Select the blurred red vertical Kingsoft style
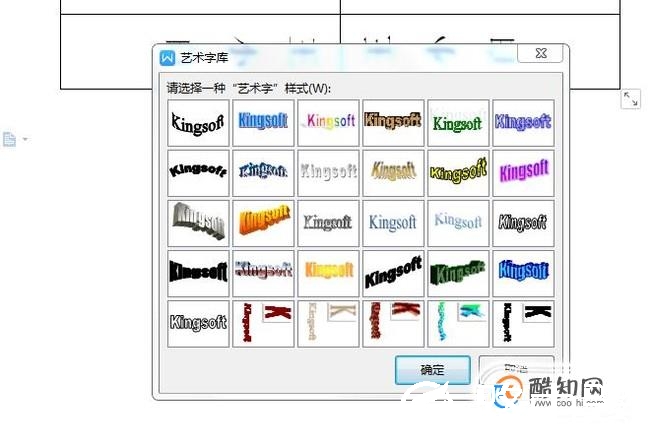This screenshot has height=446, width=652. [393, 324]
